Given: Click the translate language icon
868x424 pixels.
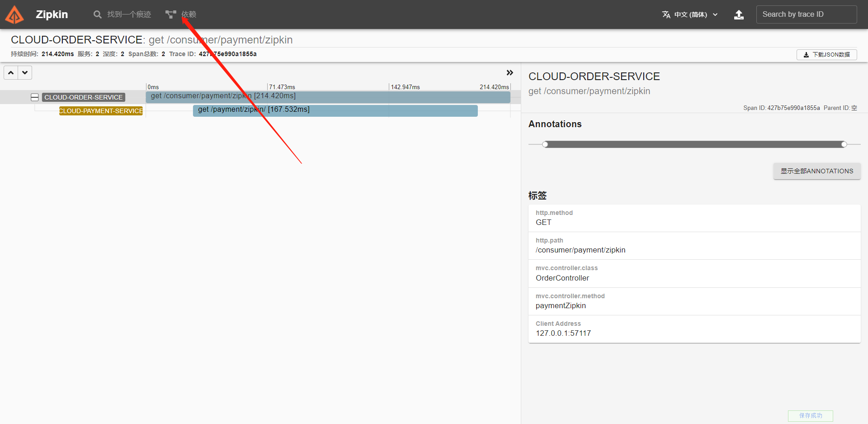Looking at the screenshot, I should click(666, 14).
